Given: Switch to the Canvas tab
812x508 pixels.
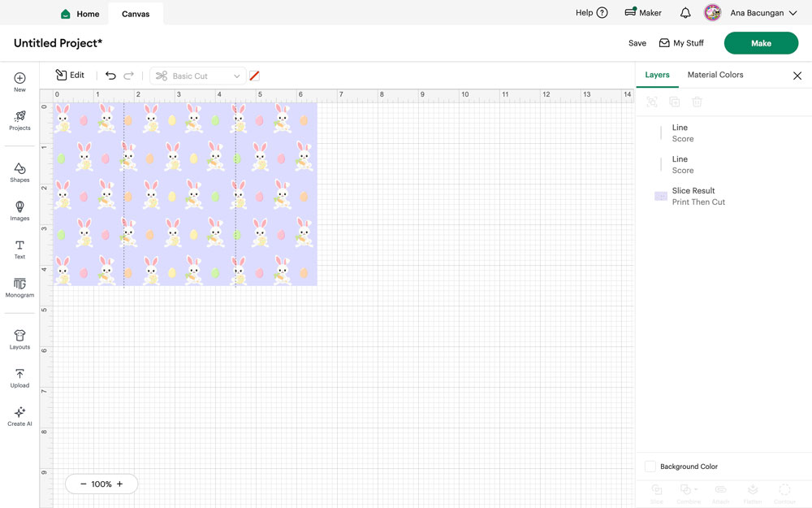Looking at the screenshot, I should point(136,14).
